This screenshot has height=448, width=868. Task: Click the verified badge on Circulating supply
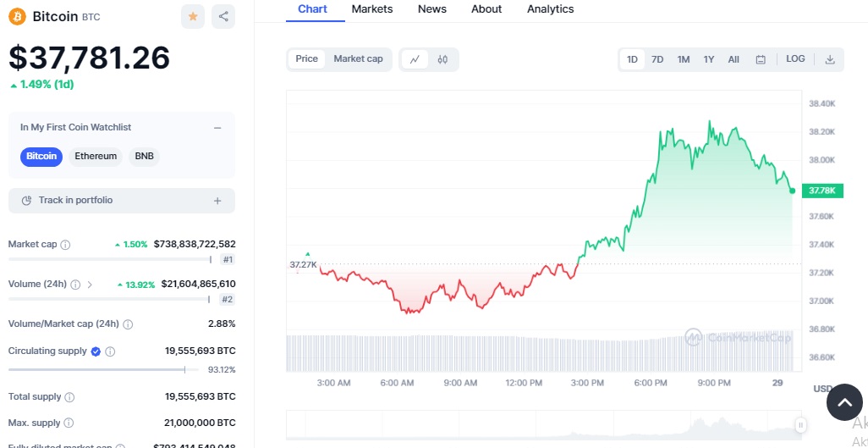pyautogui.click(x=96, y=351)
